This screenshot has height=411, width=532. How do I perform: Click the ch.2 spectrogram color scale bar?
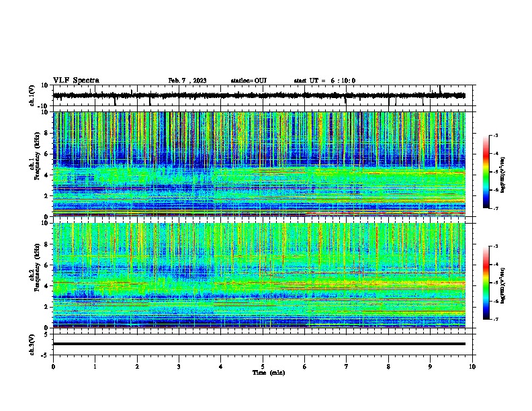click(486, 283)
